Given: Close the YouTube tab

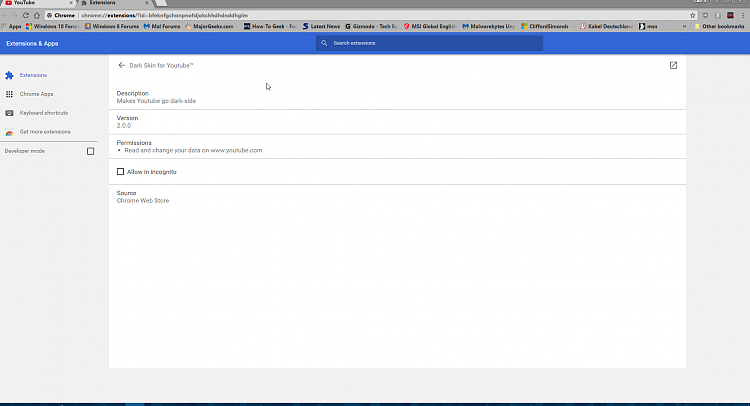Looking at the screenshot, I should pos(70,3).
